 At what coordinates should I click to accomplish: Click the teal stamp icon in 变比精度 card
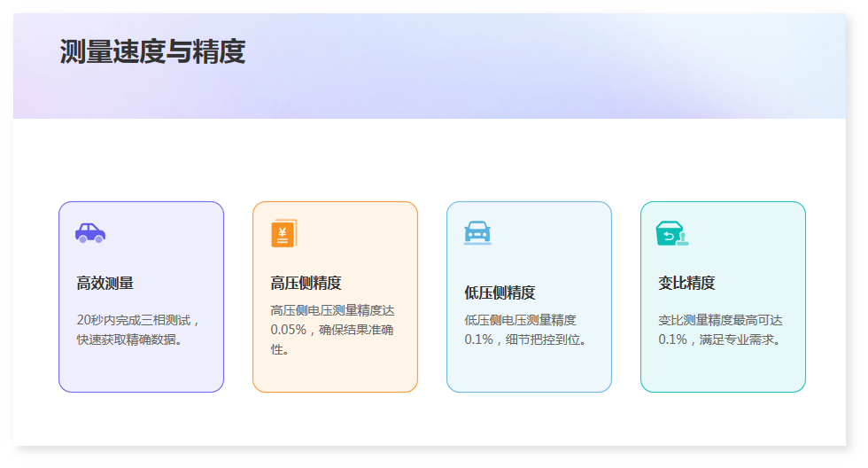coord(671,234)
